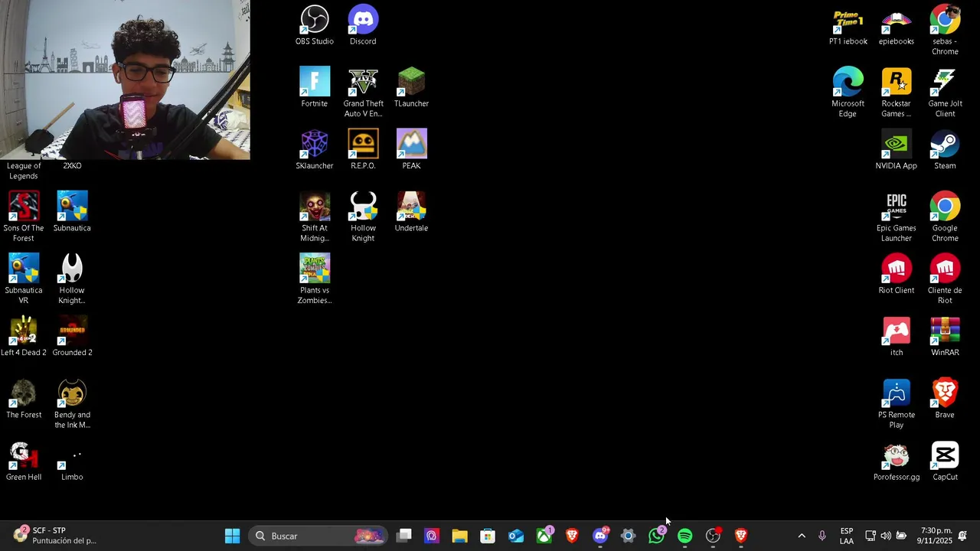Select the itch desktop icon
The image size is (980, 551).
[x=897, y=336]
